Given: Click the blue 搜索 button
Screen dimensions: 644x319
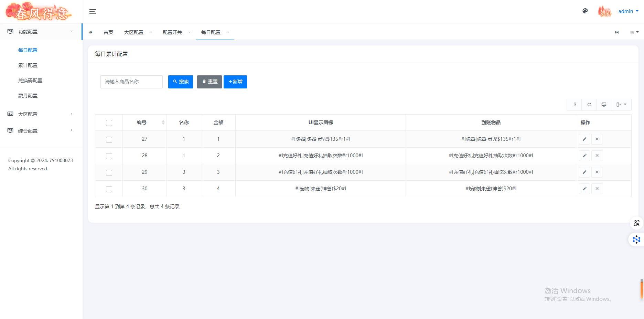Looking at the screenshot, I should tap(181, 82).
